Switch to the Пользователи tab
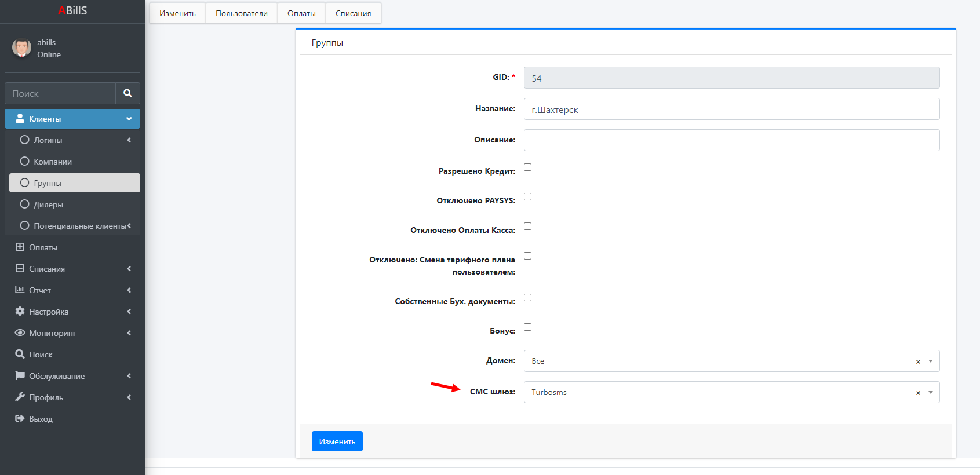This screenshot has height=475, width=980. (x=242, y=13)
